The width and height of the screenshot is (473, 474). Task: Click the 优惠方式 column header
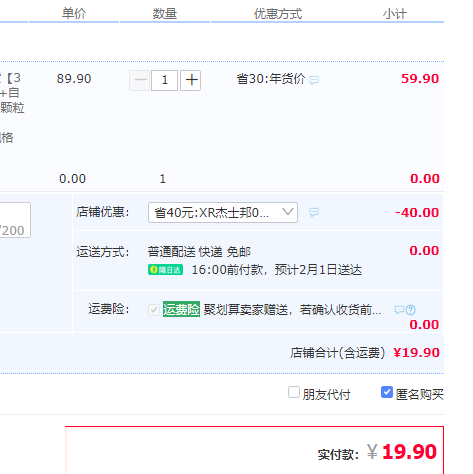pos(278,14)
